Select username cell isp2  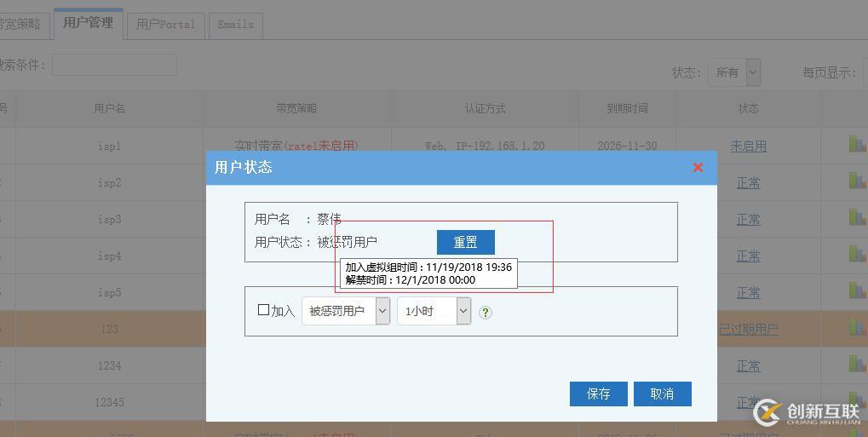(110, 183)
